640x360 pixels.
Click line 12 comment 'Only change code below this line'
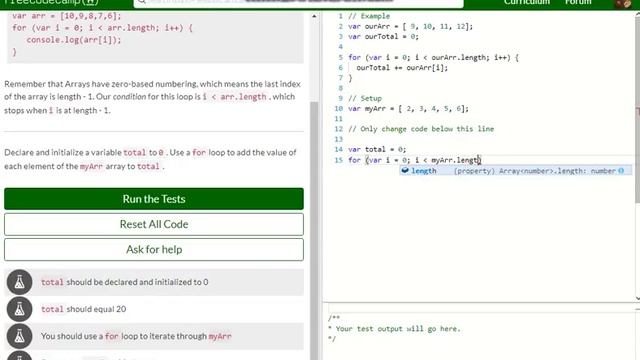click(x=421, y=129)
